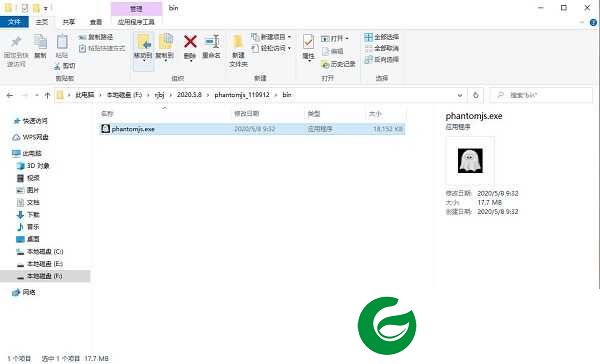This screenshot has width=600, height=364.
Task: Open the Quick Access Toolbar customize arrow
Action: point(46,8)
